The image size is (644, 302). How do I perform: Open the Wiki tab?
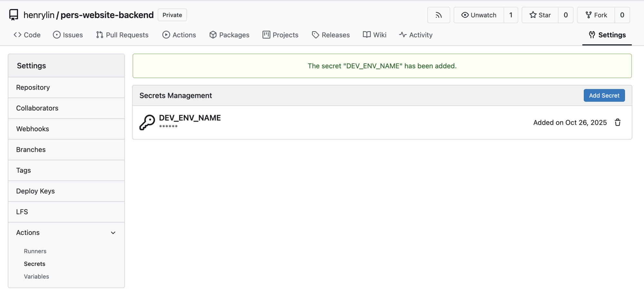[374, 35]
